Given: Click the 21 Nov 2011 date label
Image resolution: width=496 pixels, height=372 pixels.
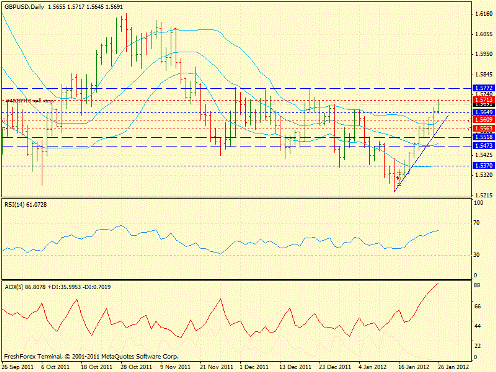Looking at the screenshot, I should tap(216, 367).
